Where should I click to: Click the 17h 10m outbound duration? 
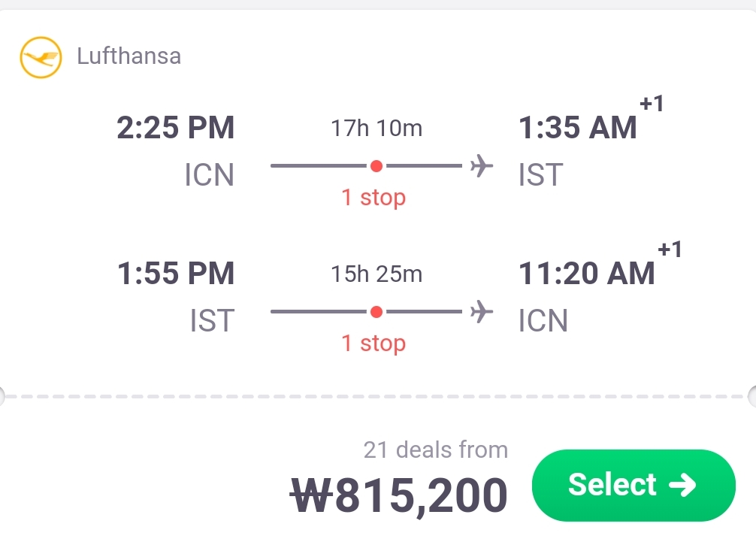[376, 129]
